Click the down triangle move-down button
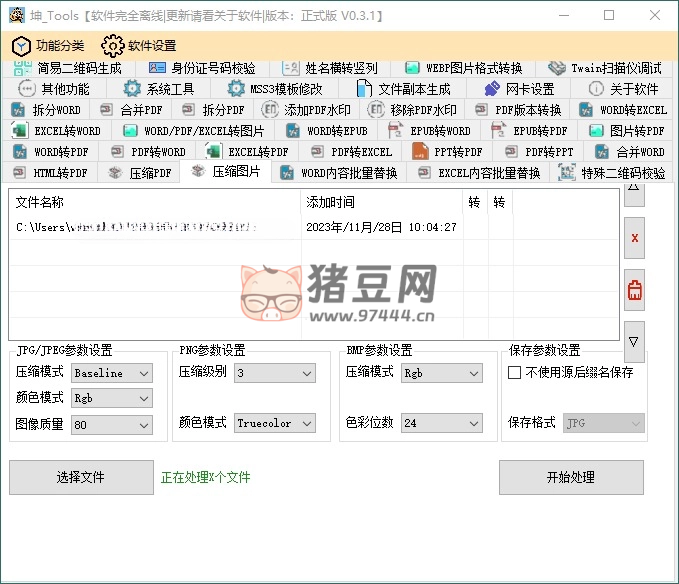This screenshot has height=584, width=679. (x=634, y=342)
